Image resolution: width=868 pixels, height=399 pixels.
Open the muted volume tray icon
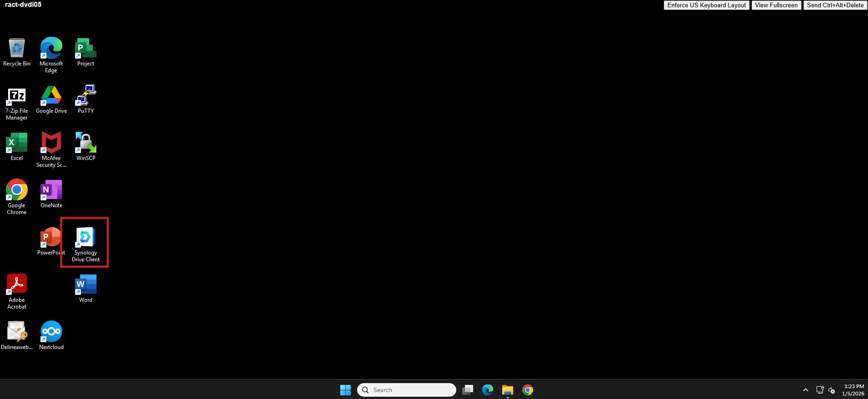832,390
